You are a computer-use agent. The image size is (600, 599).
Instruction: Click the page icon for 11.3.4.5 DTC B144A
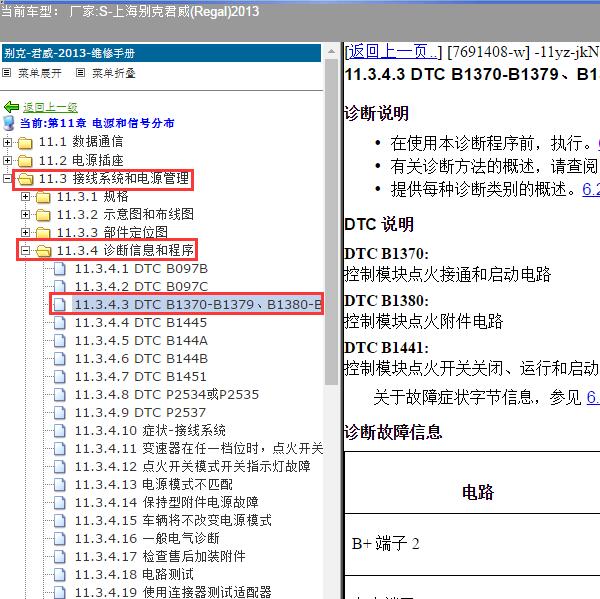tap(60, 341)
